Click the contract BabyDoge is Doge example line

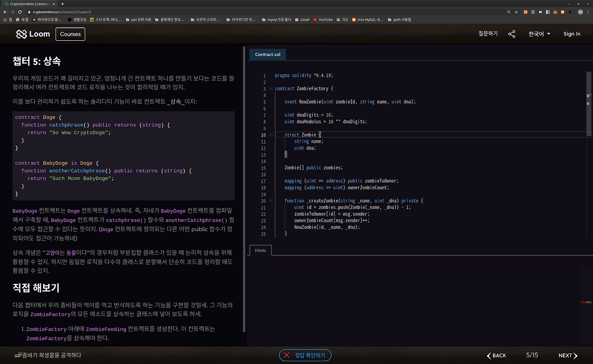click(x=57, y=163)
